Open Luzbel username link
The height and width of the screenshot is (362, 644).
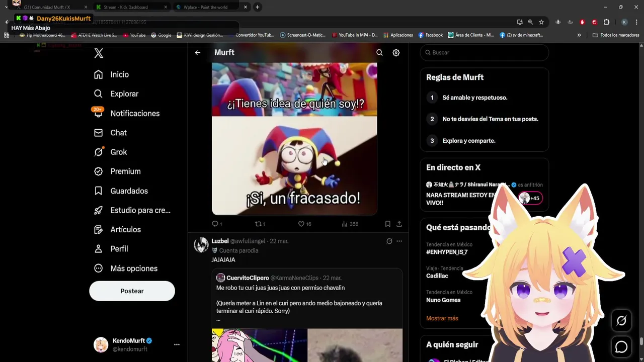pyautogui.click(x=220, y=241)
